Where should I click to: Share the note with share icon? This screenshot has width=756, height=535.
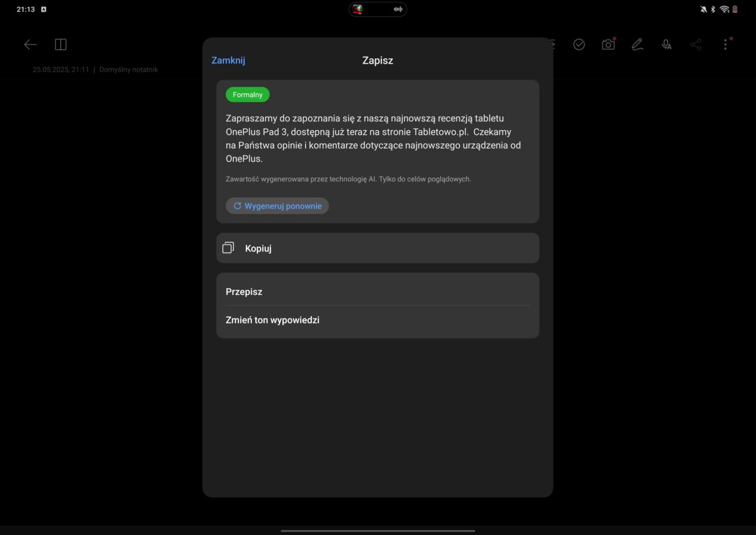coord(695,45)
